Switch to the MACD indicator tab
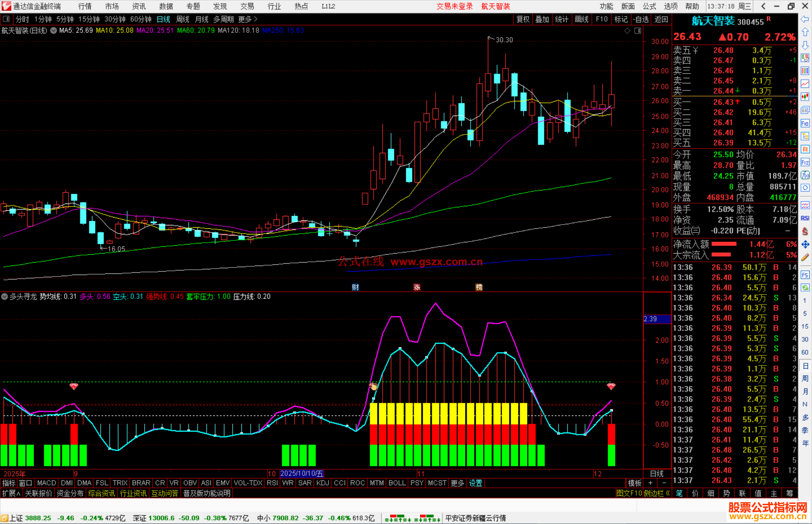Viewport: 812px width, 524px height. pos(47,483)
